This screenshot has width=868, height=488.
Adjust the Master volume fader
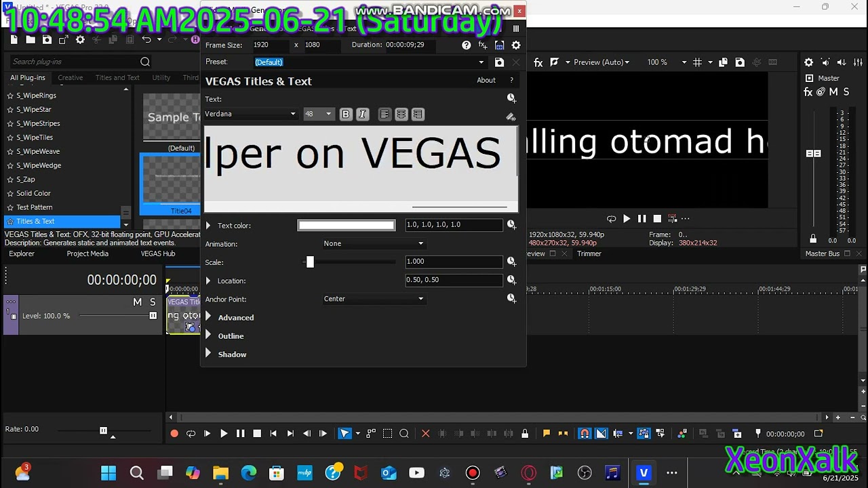pos(813,154)
